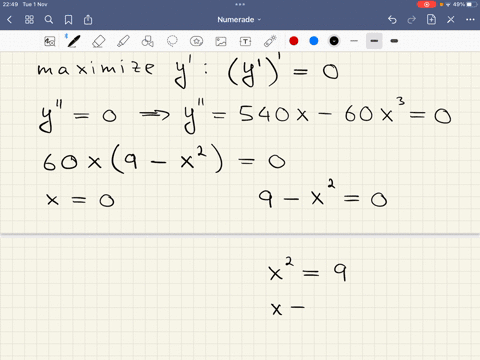Tap the screen recording indicator
This screenshot has height=360, width=480.
coord(426,4)
